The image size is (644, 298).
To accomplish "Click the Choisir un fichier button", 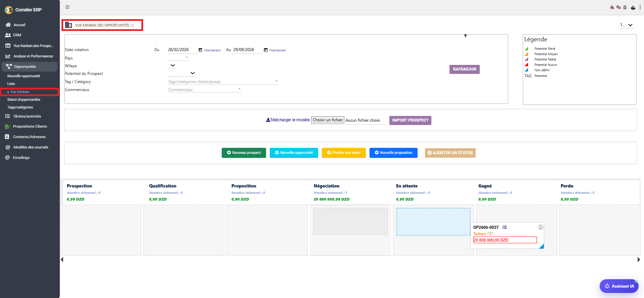I will [x=328, y=120].
